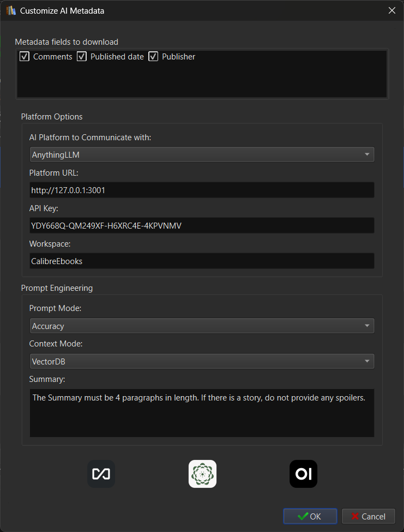The width and height of the screenshot is (404, 532).
Task: Disable the Publisher metadata field checkbox
Action: tap(153, 56)
